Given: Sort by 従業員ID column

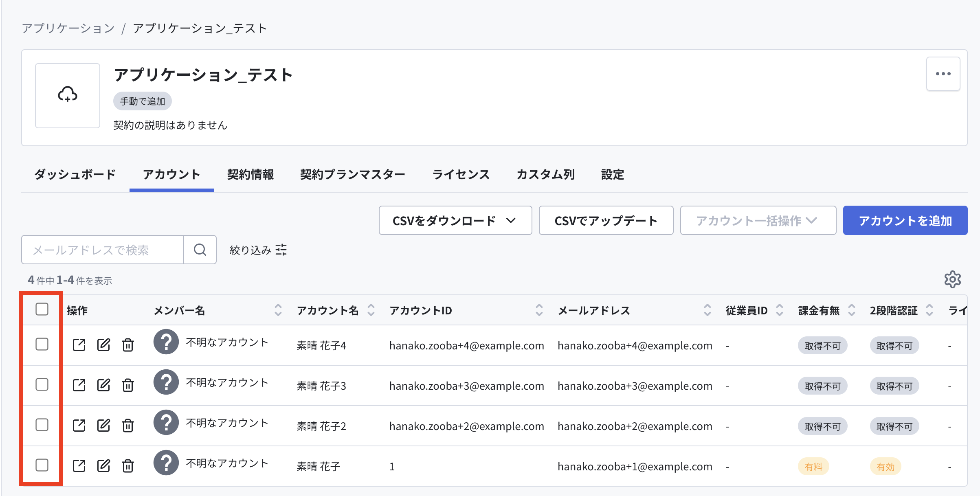Looking at the screenshot, I should coord(780,310).
